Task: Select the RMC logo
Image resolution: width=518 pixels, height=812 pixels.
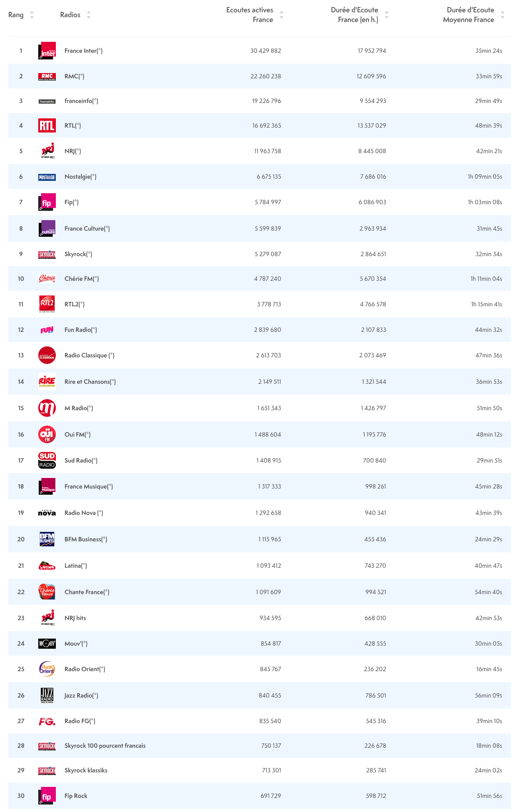Action: pyautogui.click(x=47, y=76)
